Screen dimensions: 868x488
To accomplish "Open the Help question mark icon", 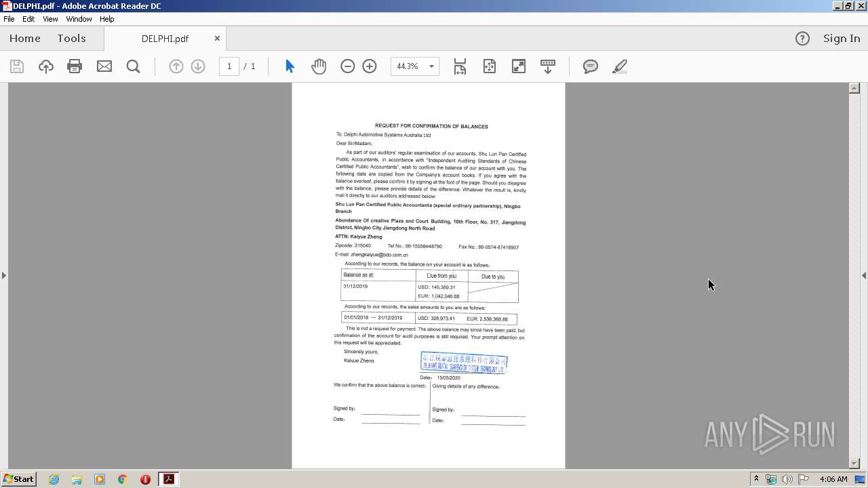I will [x=802, y=39].
